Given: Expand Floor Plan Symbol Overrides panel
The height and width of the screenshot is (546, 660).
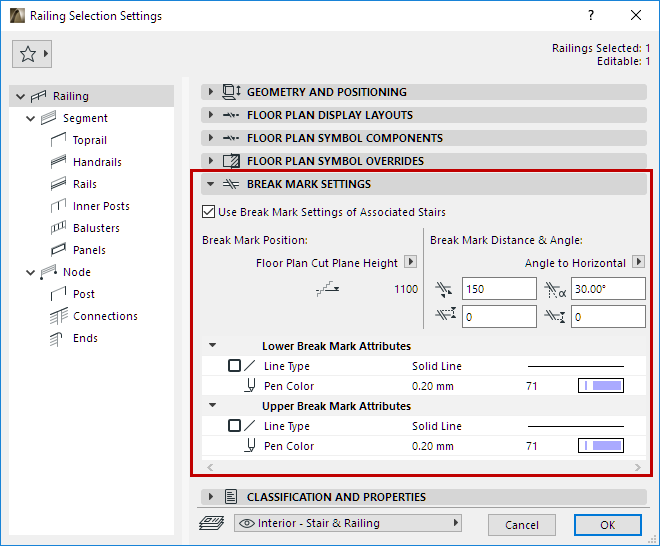Looking at the screenshot, I should (211, 160).
